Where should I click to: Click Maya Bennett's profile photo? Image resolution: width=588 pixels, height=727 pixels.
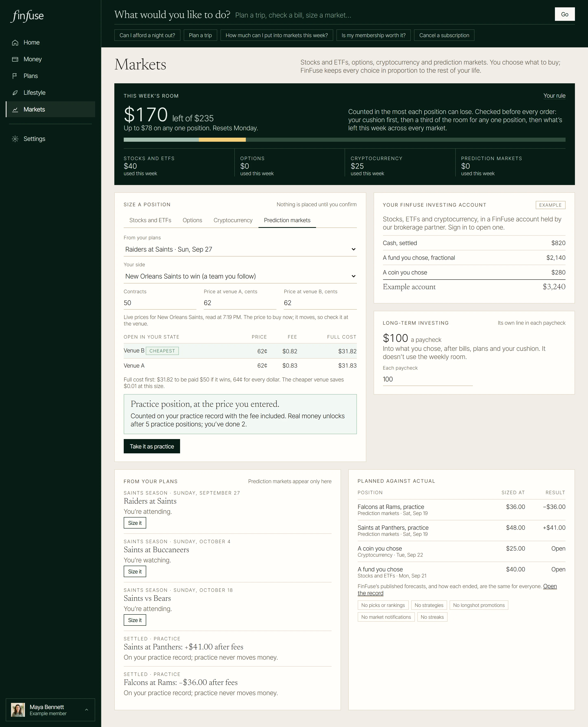[x=18, y=710]
